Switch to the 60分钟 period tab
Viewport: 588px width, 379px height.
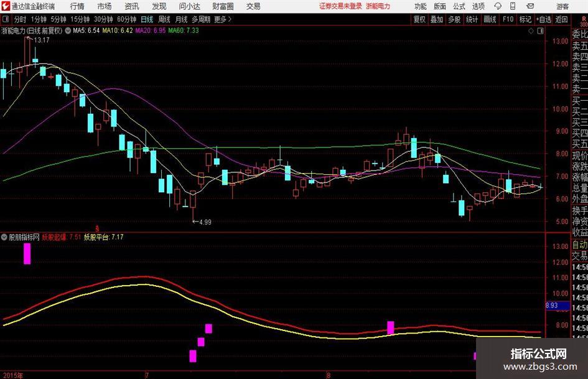(x=126, y=19)
